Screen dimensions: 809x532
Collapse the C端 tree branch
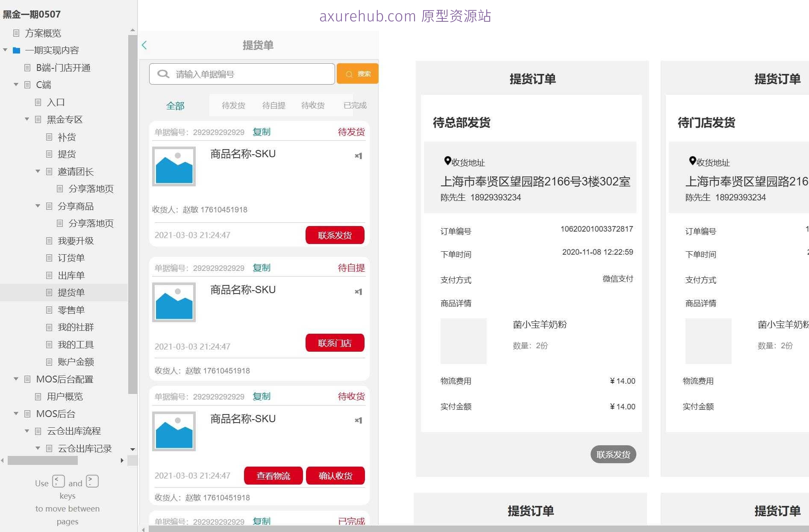16,85
